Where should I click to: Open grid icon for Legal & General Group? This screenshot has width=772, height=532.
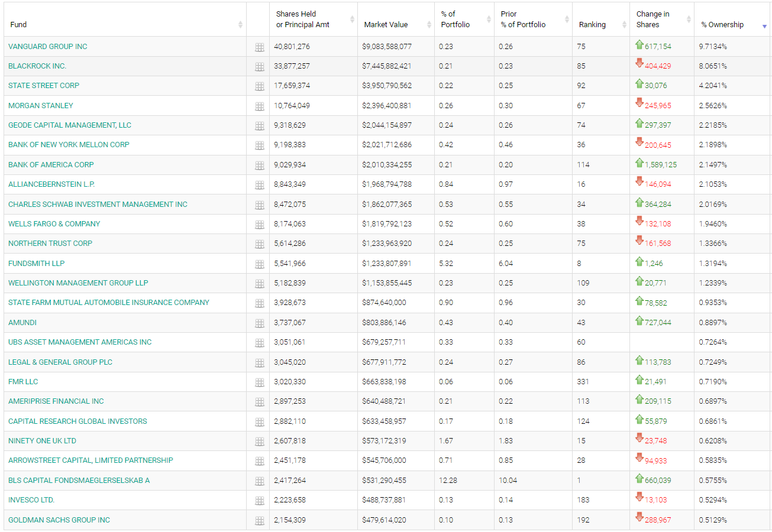coord(259,363)
